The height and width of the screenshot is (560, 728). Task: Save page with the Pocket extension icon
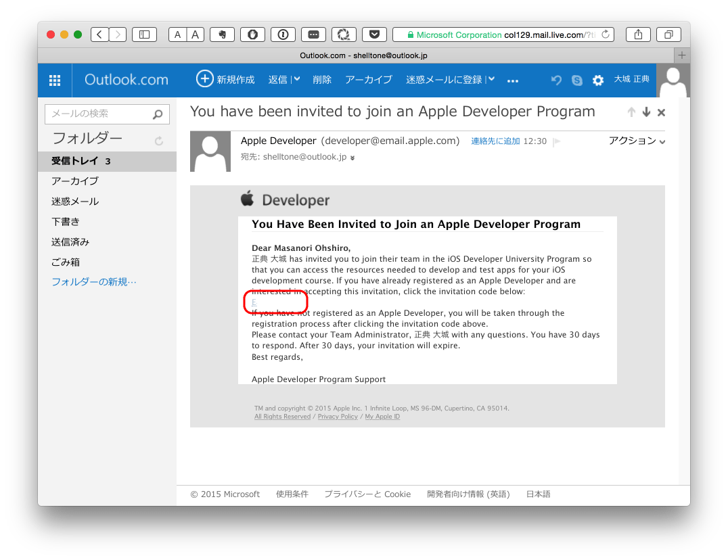[374, 34]
